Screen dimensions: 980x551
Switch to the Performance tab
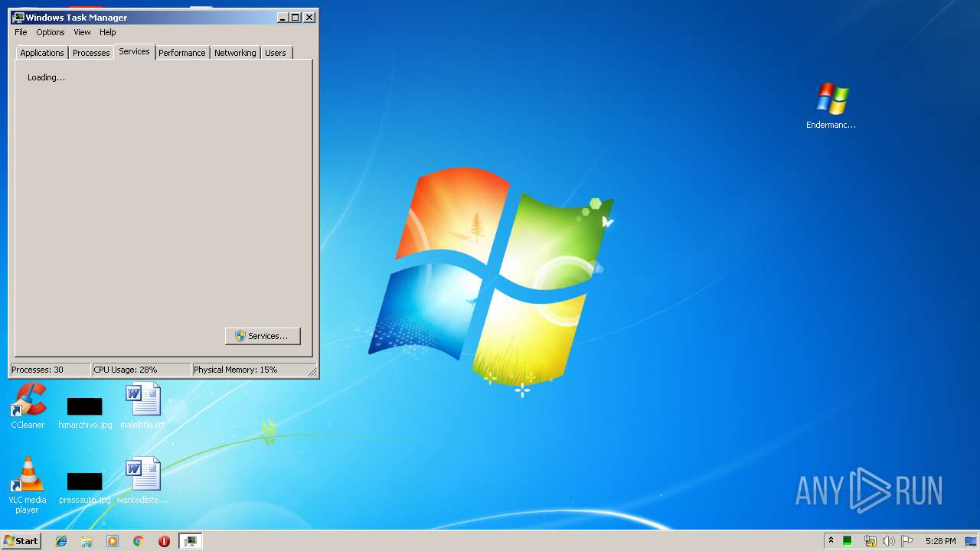coord(182,53)
